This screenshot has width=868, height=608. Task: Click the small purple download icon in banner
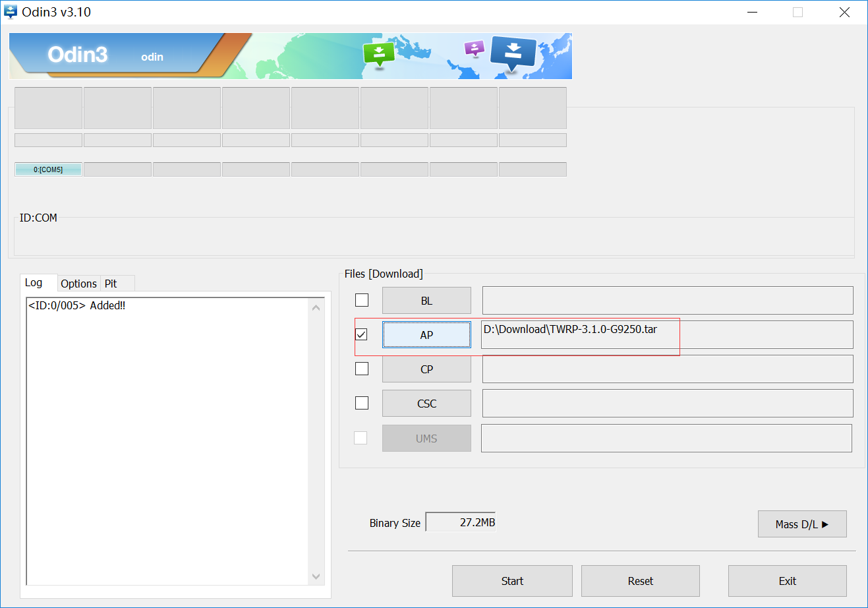474,48
